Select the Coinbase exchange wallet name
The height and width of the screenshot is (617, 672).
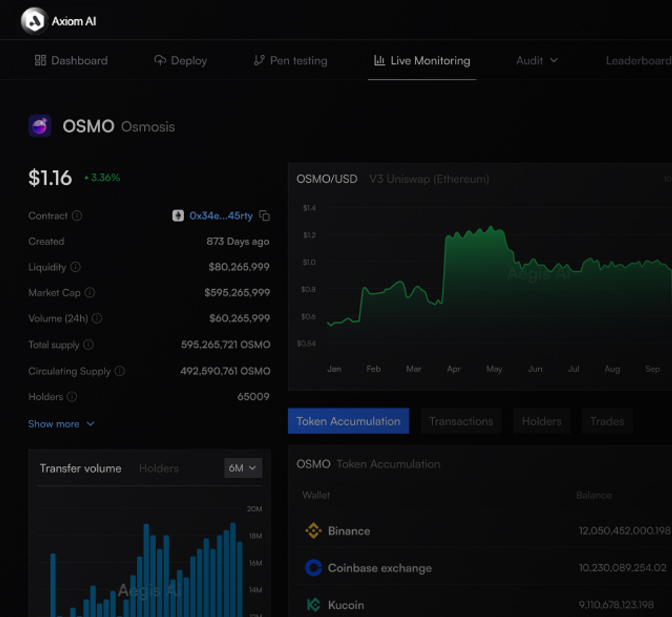pos(380,568)
